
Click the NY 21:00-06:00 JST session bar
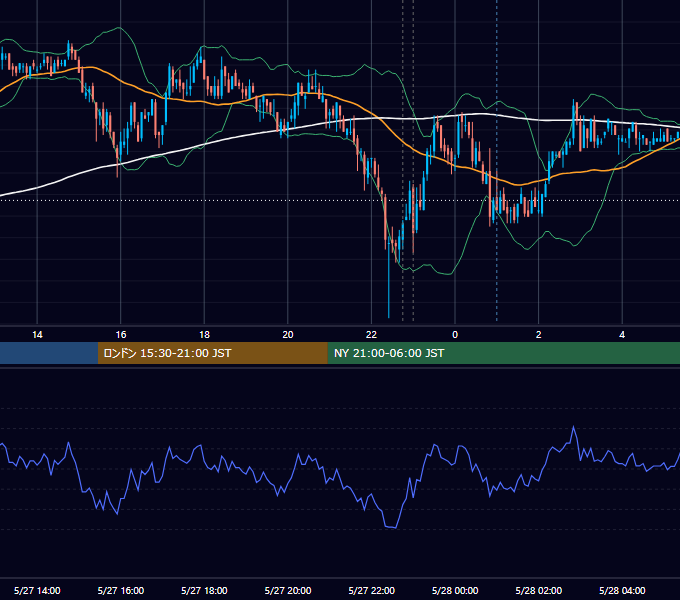point(503,353)
